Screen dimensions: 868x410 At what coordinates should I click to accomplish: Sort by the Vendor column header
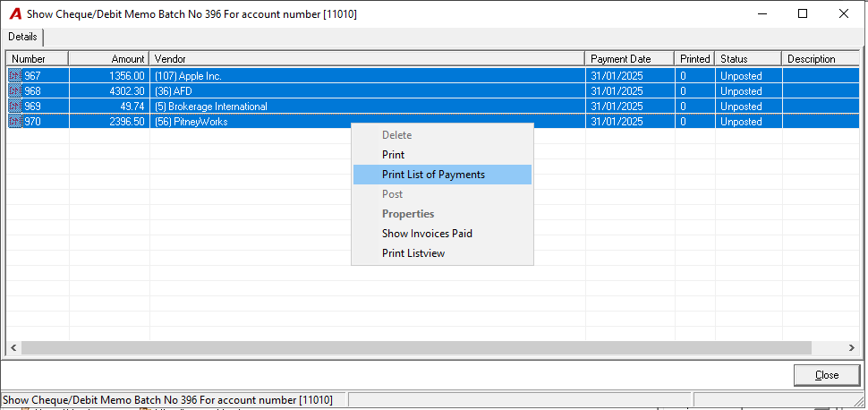367,59
